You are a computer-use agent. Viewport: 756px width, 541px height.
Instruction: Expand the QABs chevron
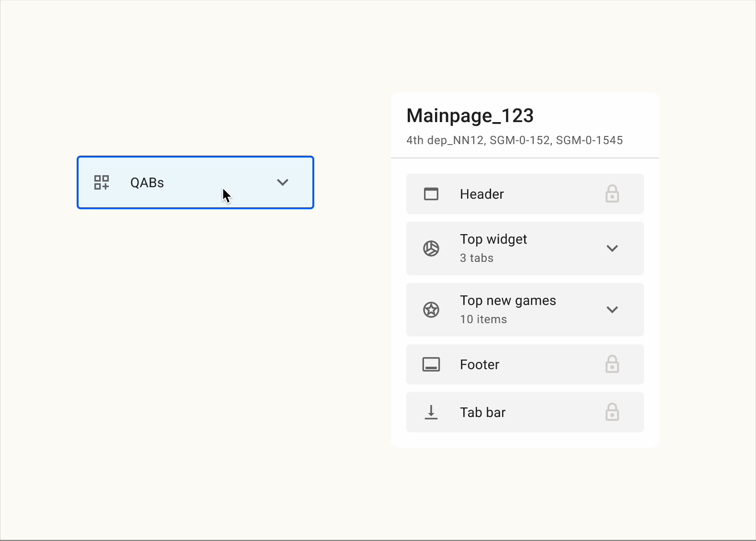click(x=283, y=182)
